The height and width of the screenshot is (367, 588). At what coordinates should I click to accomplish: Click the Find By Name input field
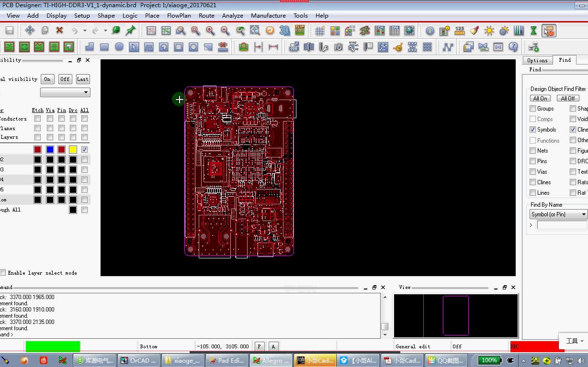(562, 225)
